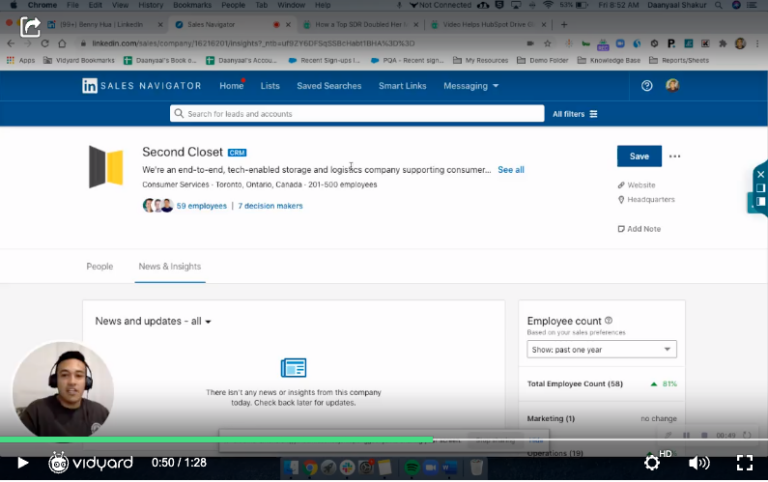The image size is (768, 482).
Task: Seek on the green video progress bar
Action: pyautogui.click(x=384, y=439)
